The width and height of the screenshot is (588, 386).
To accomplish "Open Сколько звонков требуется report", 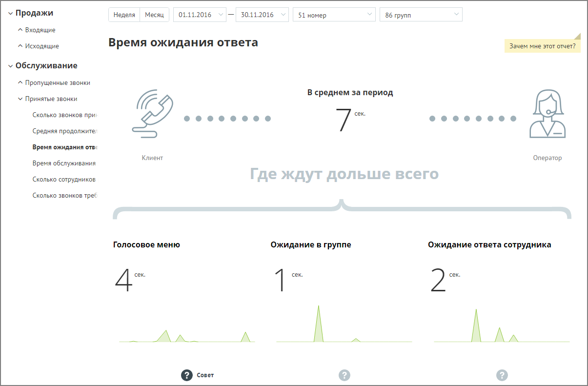I will click(x=65, y=195).
